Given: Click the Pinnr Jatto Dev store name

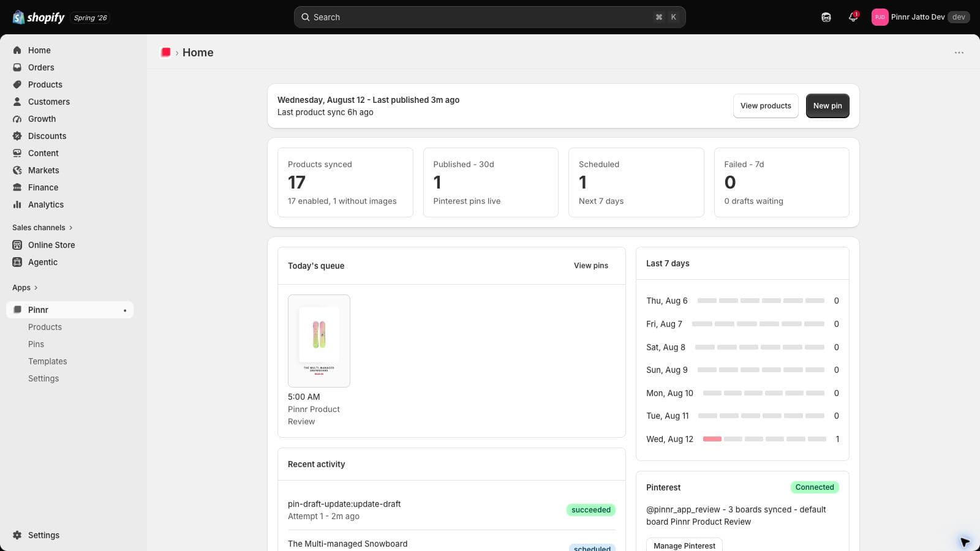Looking at the screenshot, I should [x=918, y=17].
